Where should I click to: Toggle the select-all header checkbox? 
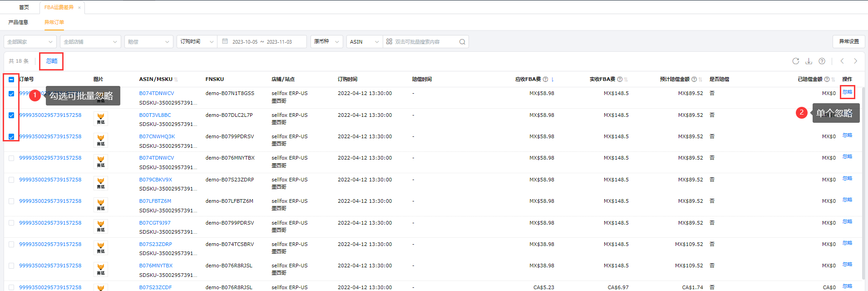tap(11, 80)
